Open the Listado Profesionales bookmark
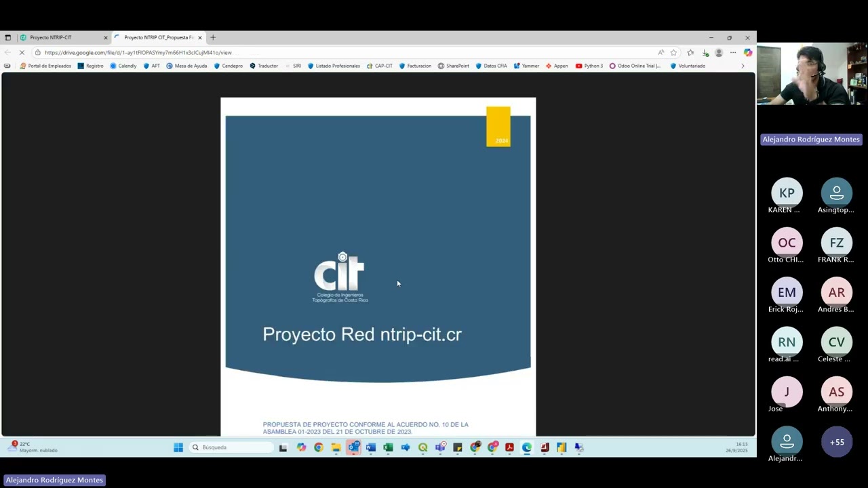 coord(334,66)
